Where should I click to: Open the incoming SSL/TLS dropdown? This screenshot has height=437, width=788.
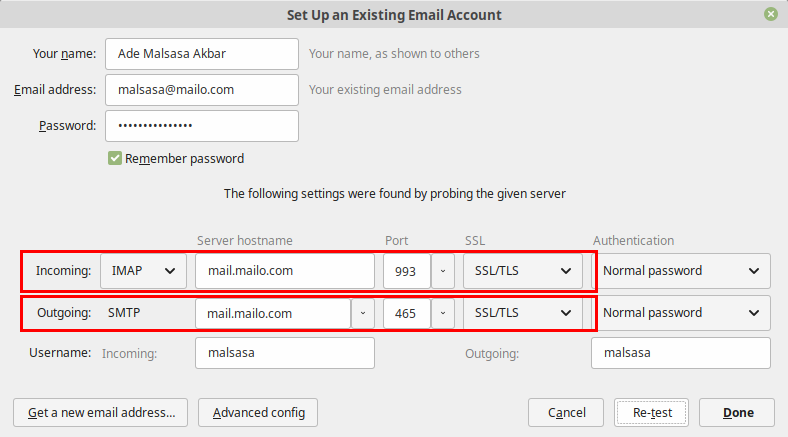[x=522, y=271]
